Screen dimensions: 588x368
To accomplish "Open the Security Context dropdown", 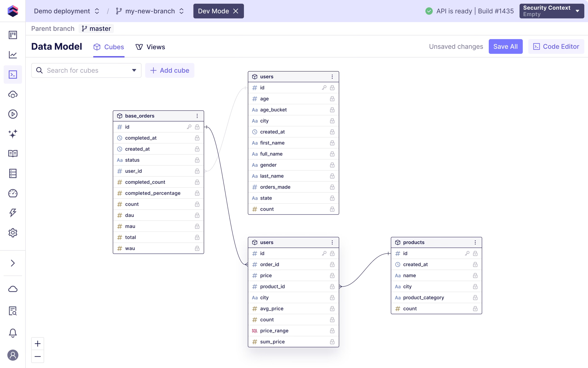I will pos(551,11).
